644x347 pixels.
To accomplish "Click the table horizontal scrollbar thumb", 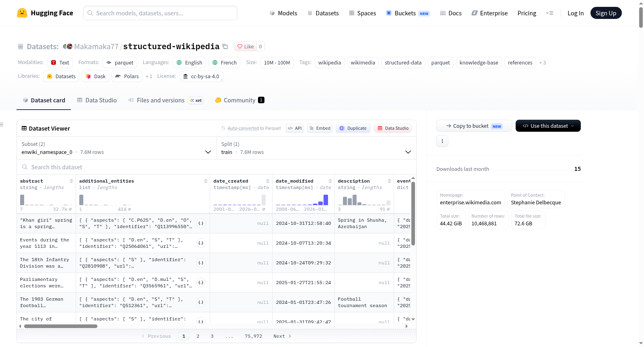I will click(61, 326).
